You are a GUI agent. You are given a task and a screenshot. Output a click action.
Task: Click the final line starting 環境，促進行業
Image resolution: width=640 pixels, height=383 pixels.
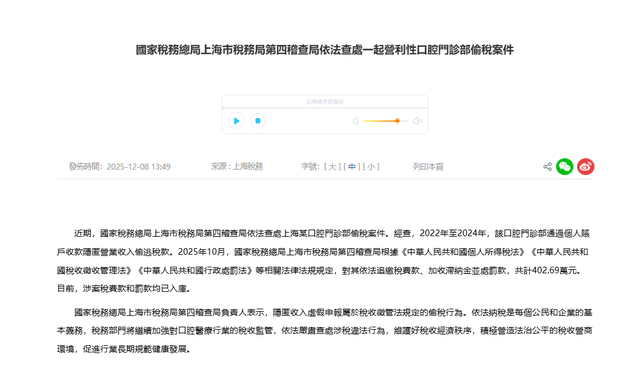click(x=124, y=349)
